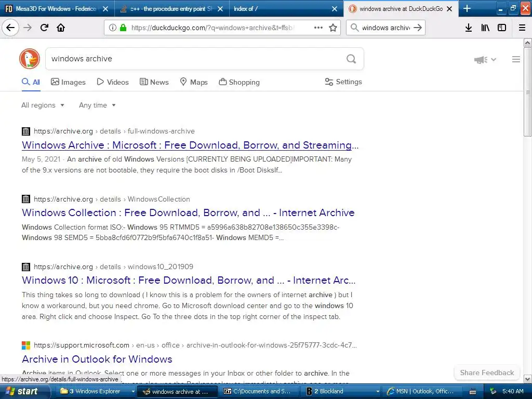Image resolution: width=532 pixels, height=399 pixels.
Task: Click the Share Feedback button
Action: click(487, 373)
